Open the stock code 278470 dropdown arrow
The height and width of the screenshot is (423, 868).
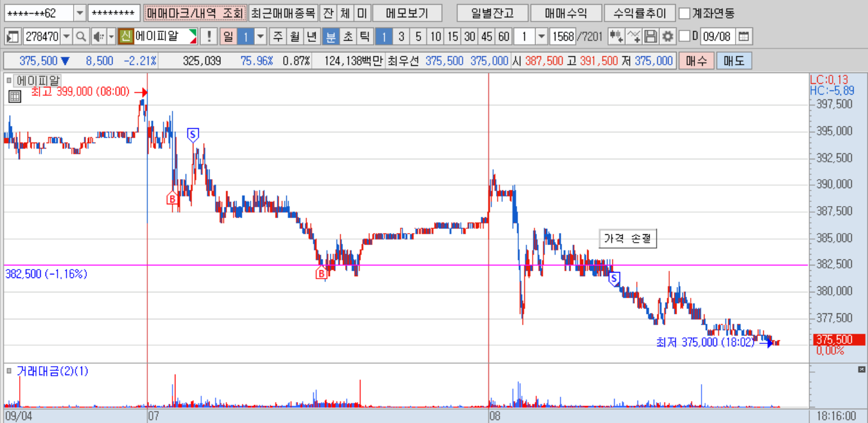pos(66,37)
